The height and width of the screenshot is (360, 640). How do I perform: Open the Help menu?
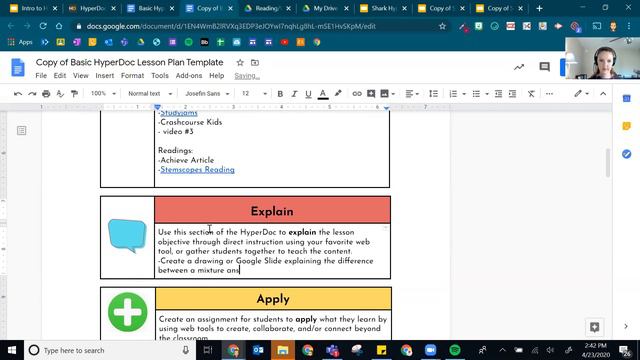[x=216, y=76]
